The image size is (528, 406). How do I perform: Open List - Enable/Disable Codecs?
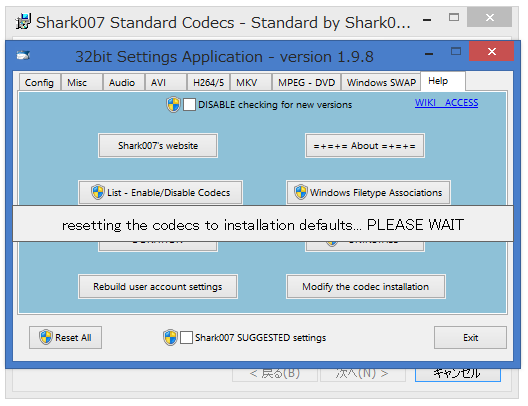pyautogui.click(x=160, y=193)
